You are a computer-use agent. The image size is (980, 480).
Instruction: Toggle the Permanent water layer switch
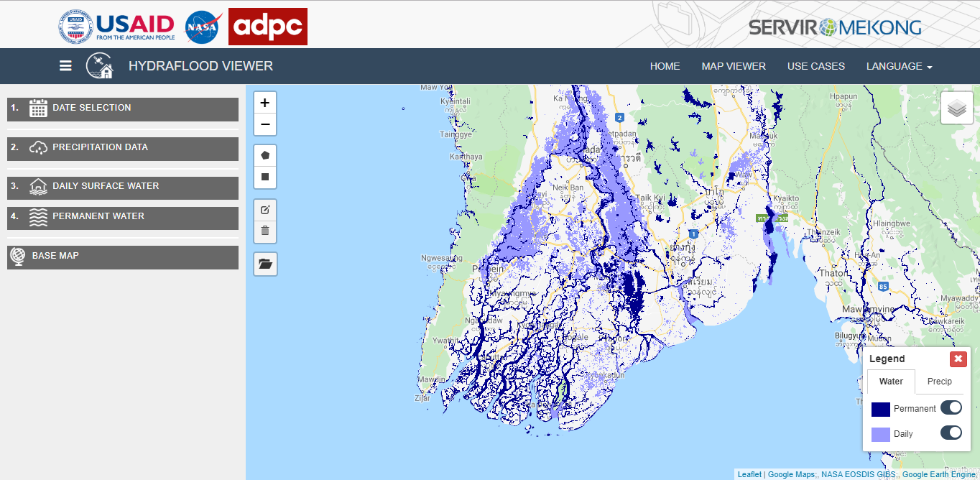coord(951,407)
